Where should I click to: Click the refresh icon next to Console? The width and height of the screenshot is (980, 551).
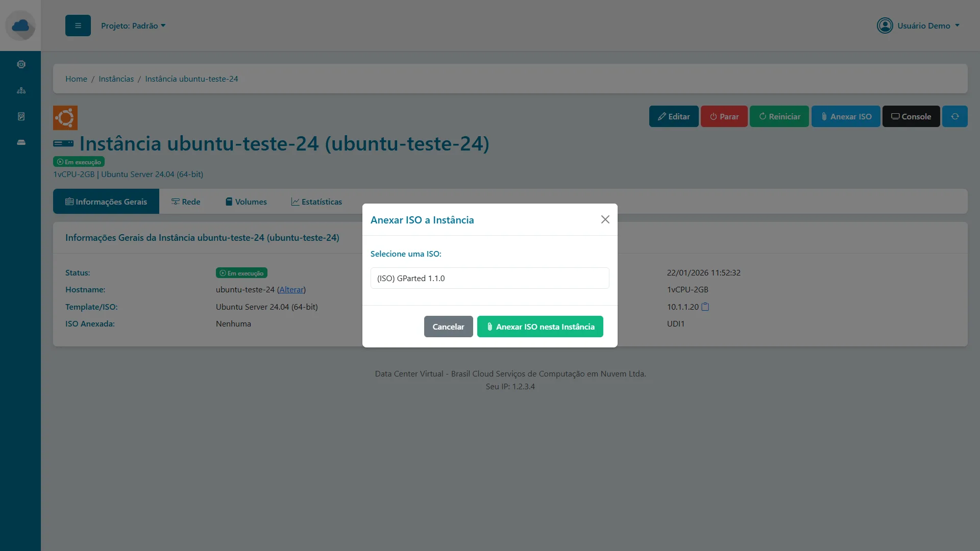coord(954,116)
